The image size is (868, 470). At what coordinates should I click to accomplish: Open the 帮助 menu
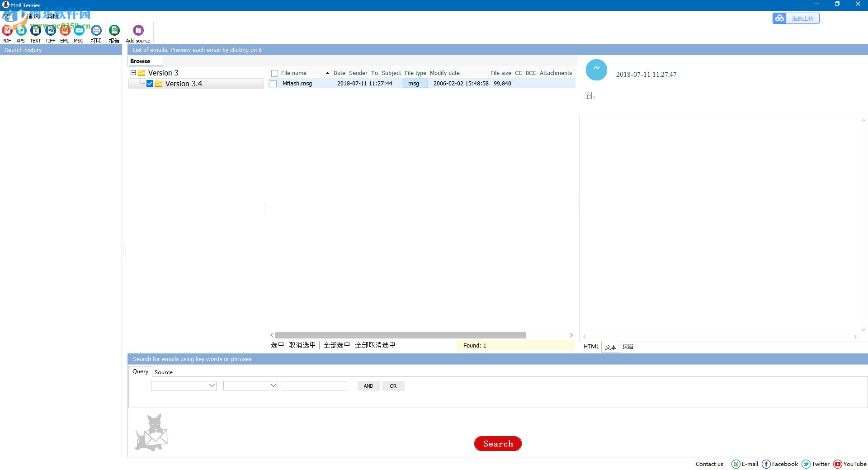[52, 16]
